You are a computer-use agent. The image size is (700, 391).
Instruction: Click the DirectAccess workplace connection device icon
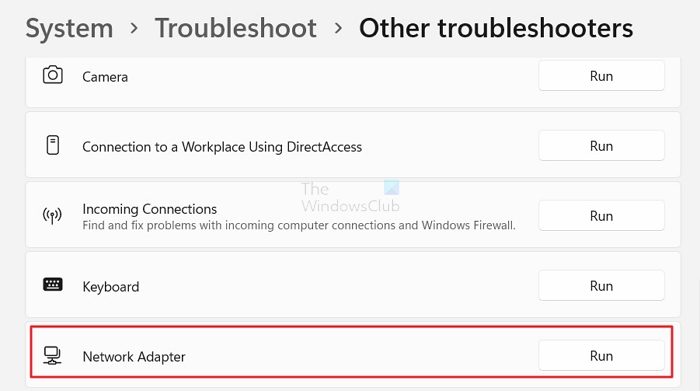click(53, 145)
